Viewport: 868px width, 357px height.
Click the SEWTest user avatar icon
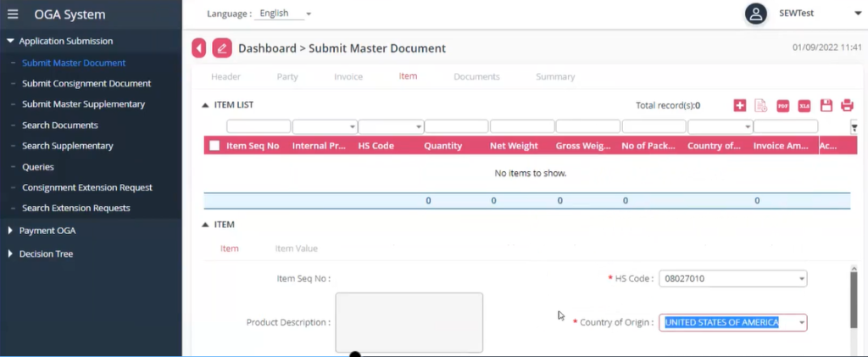(755, 14)
